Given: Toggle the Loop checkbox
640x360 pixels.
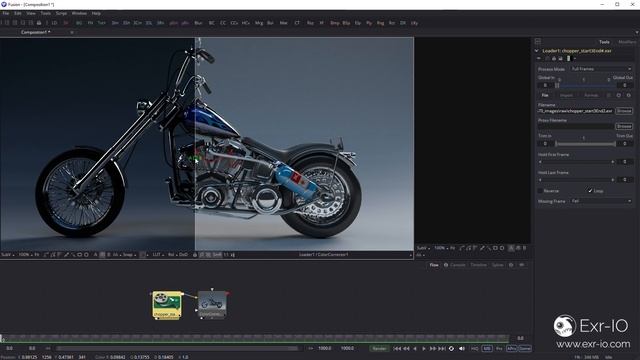Looking at the screenshot, I should coord(590,191).
